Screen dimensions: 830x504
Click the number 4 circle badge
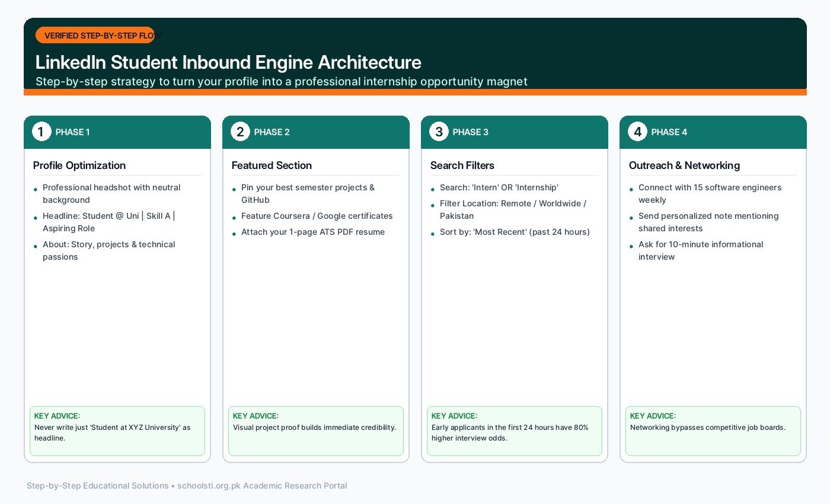coord(637,132)
